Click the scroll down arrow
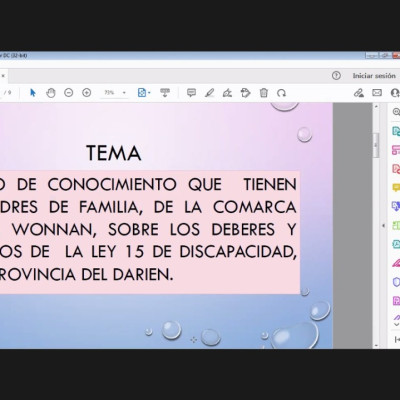The image size is (400, 400). click(376, 346)
